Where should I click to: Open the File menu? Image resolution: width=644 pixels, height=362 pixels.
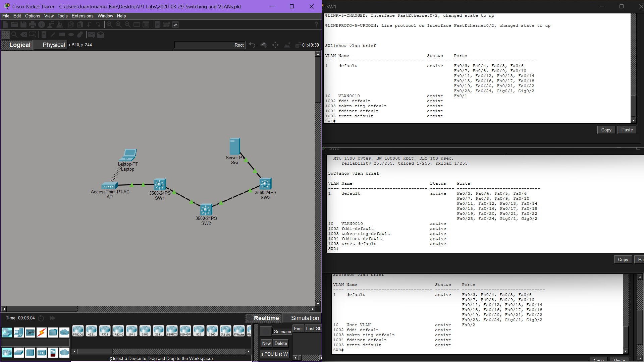tap(6, 16)
